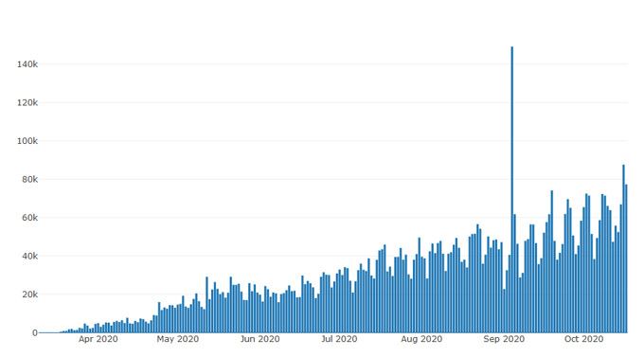Click the 100k horizontal gridline
The height and width of the screenshot is (357, 644).
coord(333,141)
